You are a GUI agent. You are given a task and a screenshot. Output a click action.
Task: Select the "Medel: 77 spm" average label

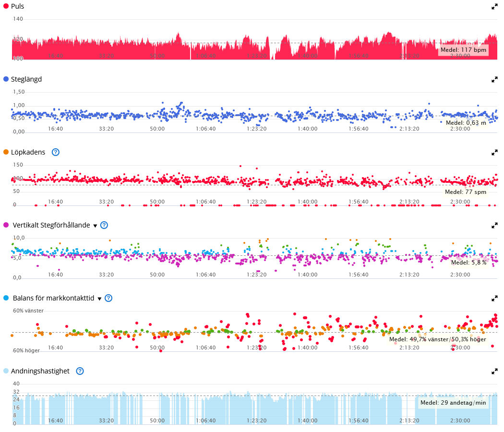point(466,192)
